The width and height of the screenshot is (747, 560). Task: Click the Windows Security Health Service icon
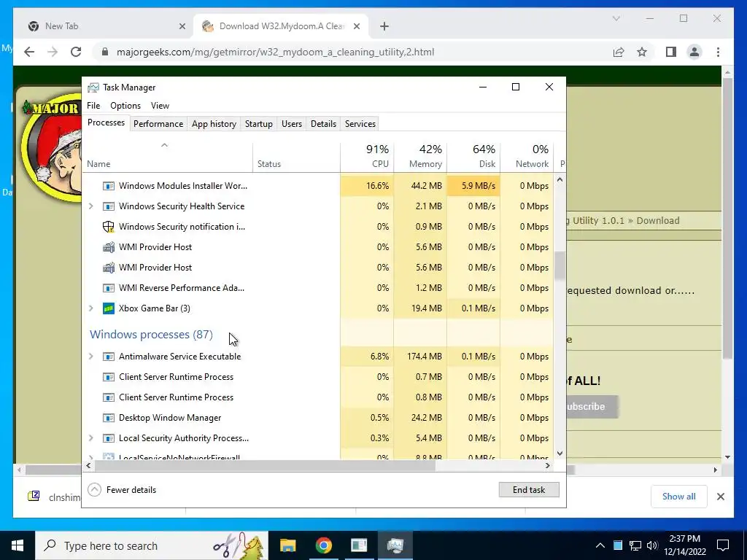pos(109,206)
